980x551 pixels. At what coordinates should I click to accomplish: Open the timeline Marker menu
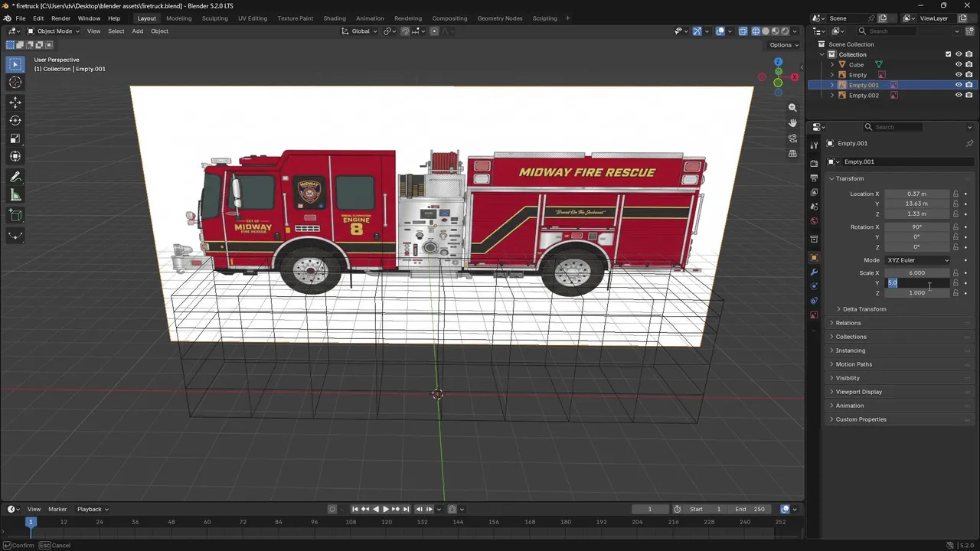pyautogui.click(x=57, y=509)
